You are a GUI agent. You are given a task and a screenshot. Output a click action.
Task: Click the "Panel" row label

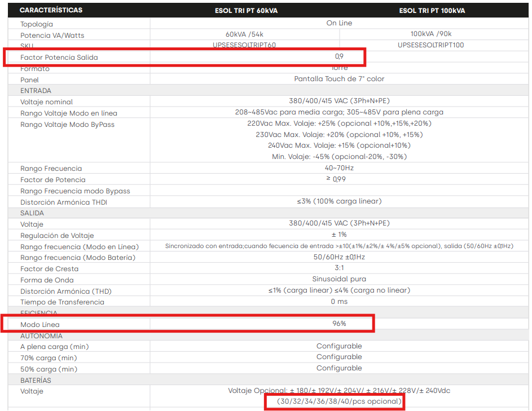point(29,80)
